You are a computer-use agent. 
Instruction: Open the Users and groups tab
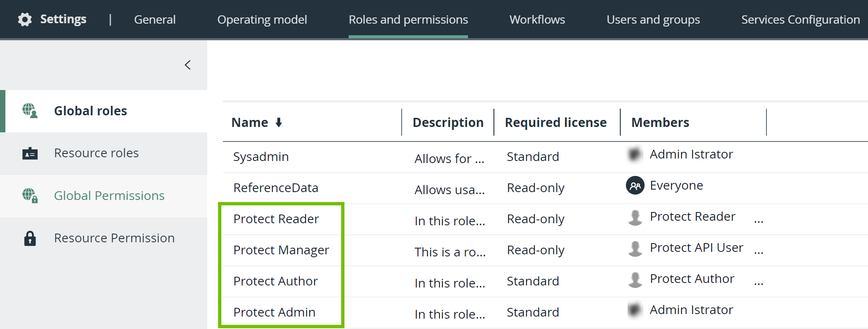653,19
